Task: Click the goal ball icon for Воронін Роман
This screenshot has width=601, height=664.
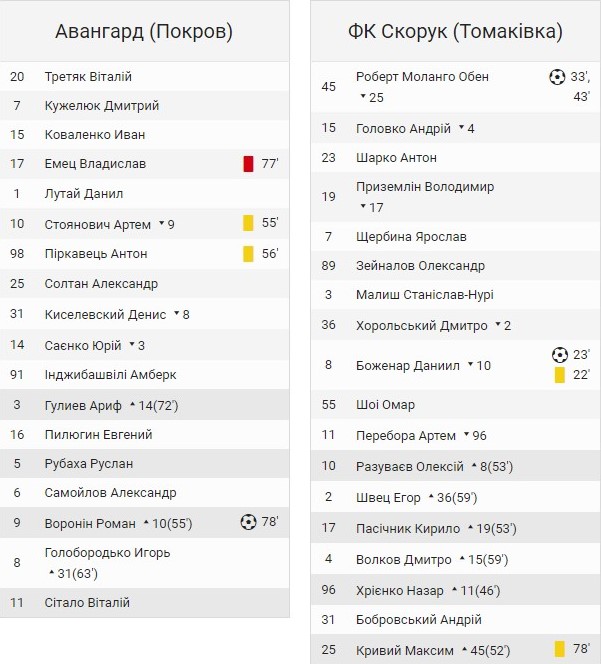Action: coord(249,522)
